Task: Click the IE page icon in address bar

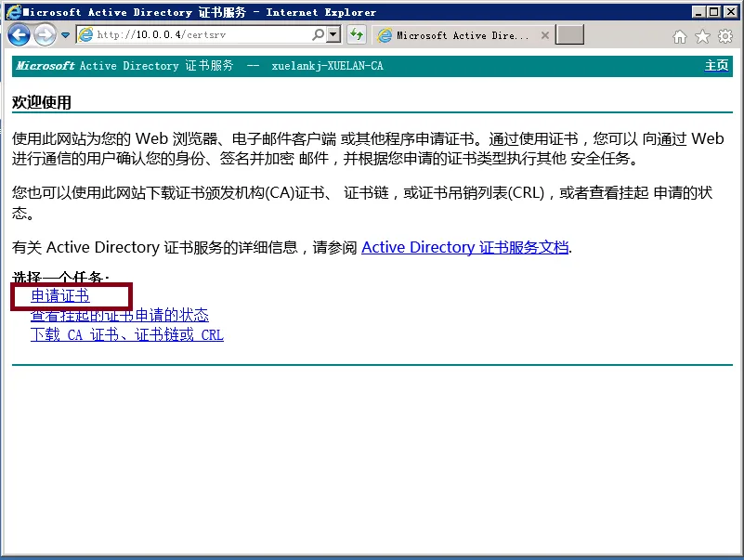Action: tap(85, 34)
